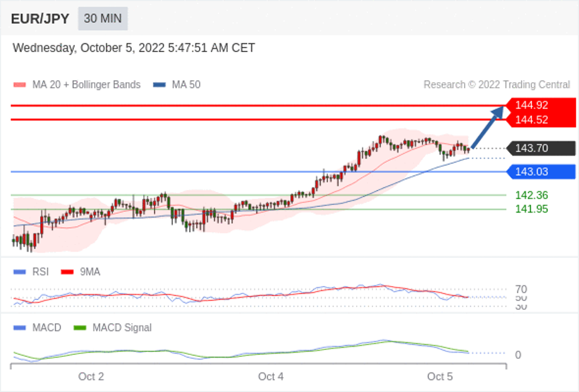Click the 'Oct 2' date axis label
This screenshot has height=392, width=579.
coord(91,376)
